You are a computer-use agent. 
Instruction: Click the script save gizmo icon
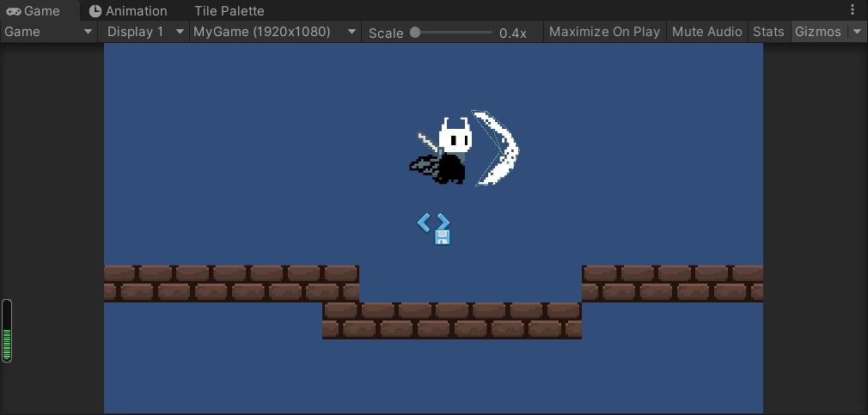[x=434, y=229]
